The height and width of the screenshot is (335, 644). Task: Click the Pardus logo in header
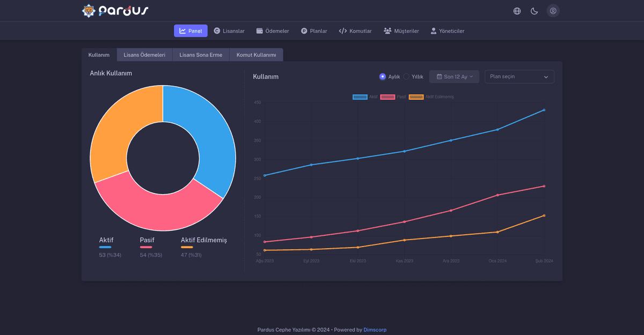click(115, 11)
